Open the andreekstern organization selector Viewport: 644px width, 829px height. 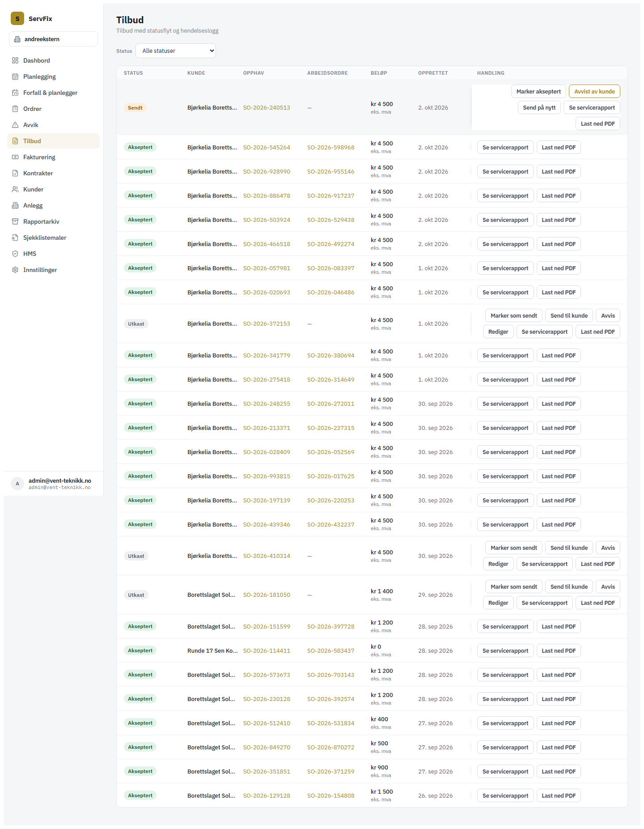tap(53, 39)
